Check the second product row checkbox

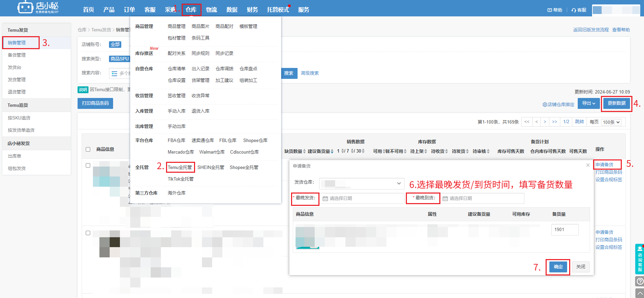click(88, 233)
